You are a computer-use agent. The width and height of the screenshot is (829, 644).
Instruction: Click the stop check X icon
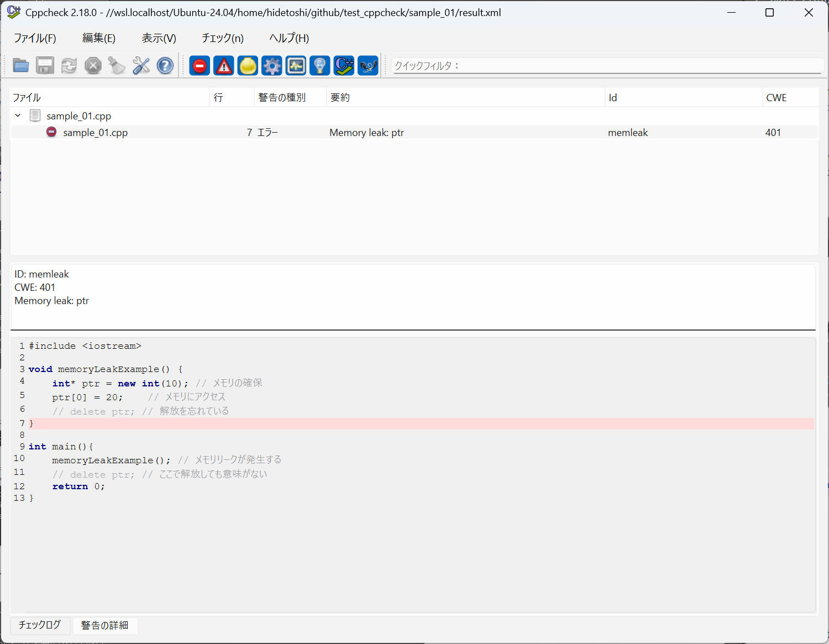93,66
